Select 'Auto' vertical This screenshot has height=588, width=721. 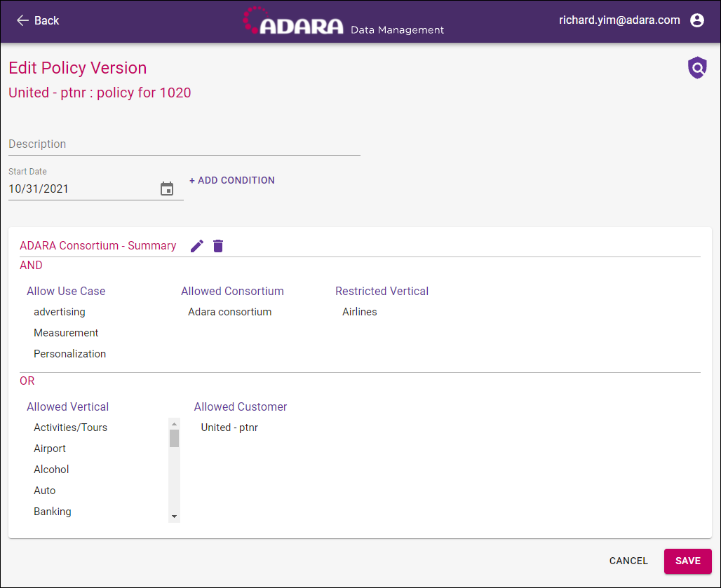[x=44, y=491]
